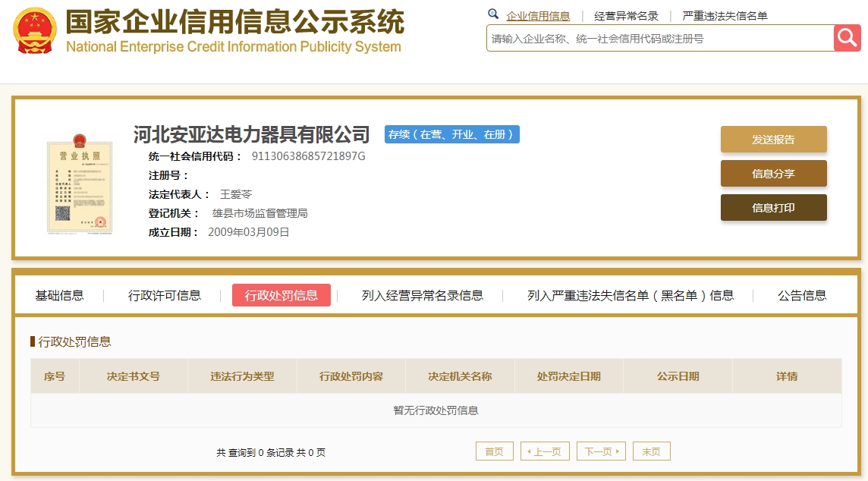Image resolution: width=868 pixels, height=481 pixels.
Task: Switch to the 基础信息 tab
Action: tap(59, 296)
